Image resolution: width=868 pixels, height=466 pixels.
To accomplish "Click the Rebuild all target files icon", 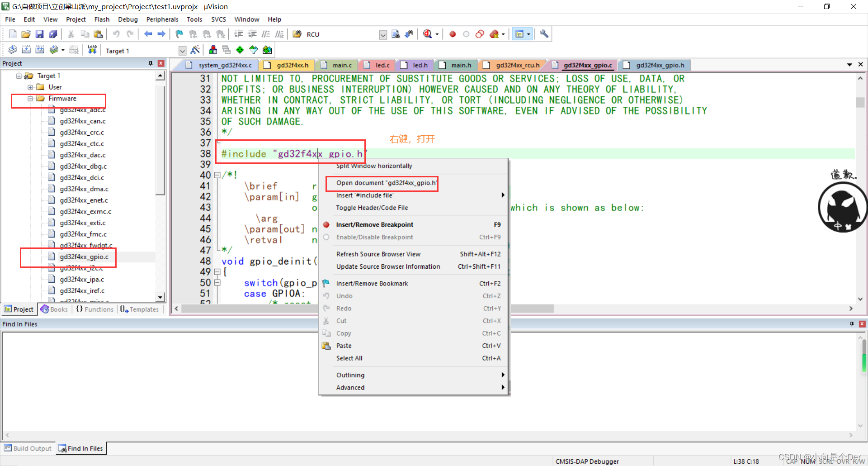I will point(40,50).
